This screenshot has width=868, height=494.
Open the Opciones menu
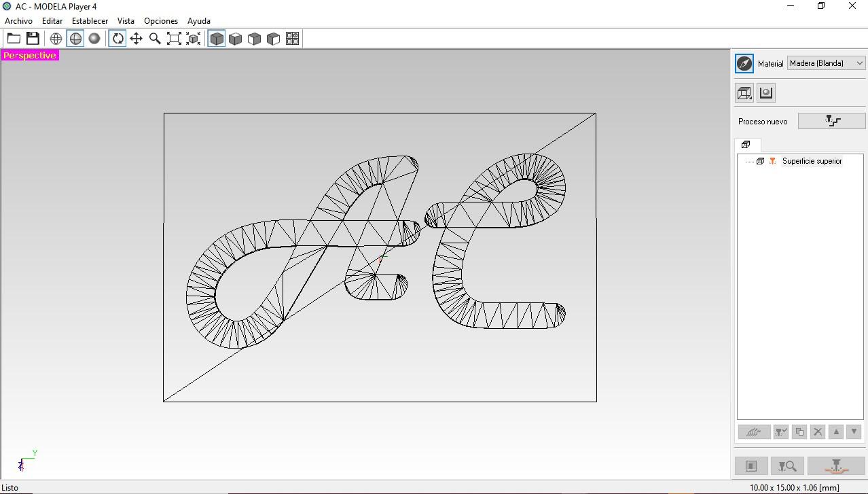click(161, 21)
